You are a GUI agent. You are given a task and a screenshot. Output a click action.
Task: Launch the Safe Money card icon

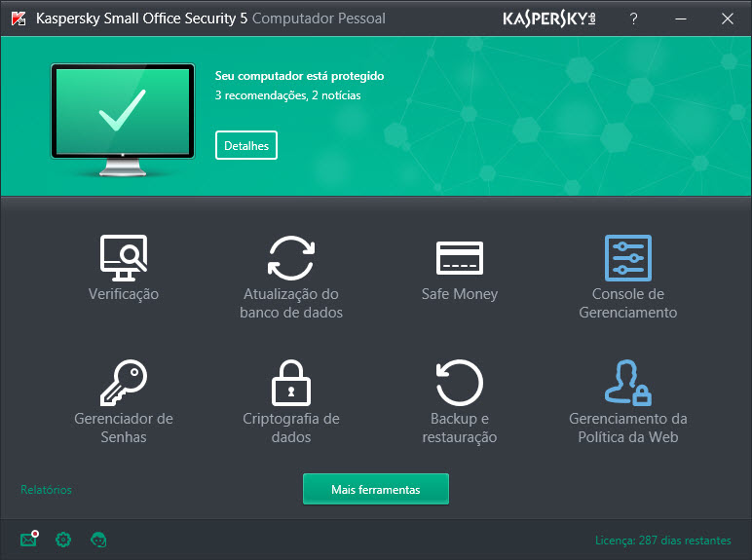(x=460, y=258)
